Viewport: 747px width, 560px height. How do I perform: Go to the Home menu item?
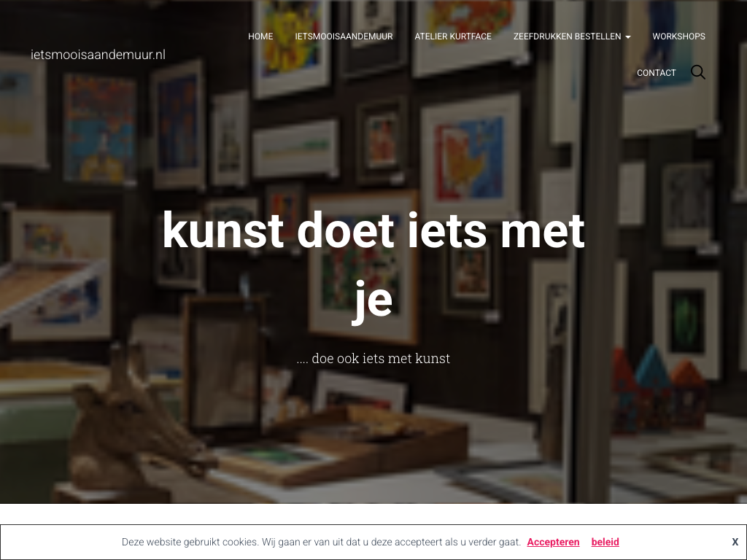260,36
